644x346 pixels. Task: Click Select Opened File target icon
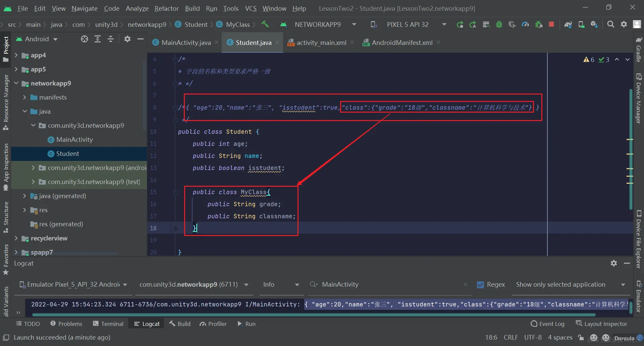click(x=85, y=39)
